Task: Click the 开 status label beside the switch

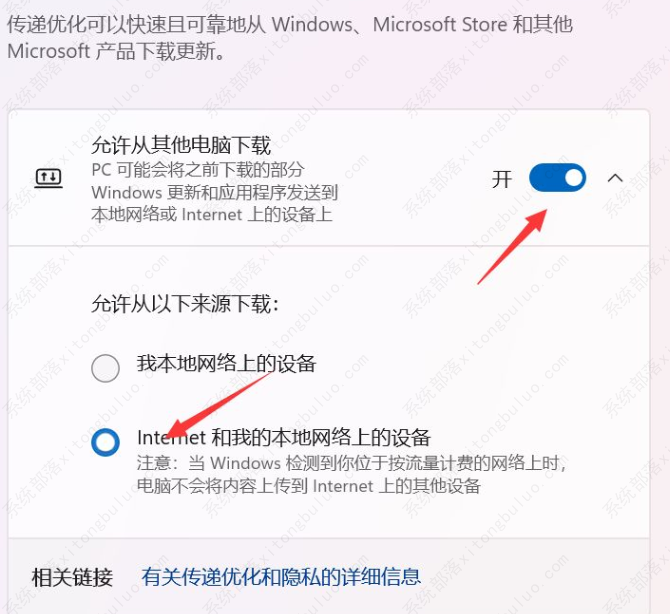Action: click(x=502, y=179)
